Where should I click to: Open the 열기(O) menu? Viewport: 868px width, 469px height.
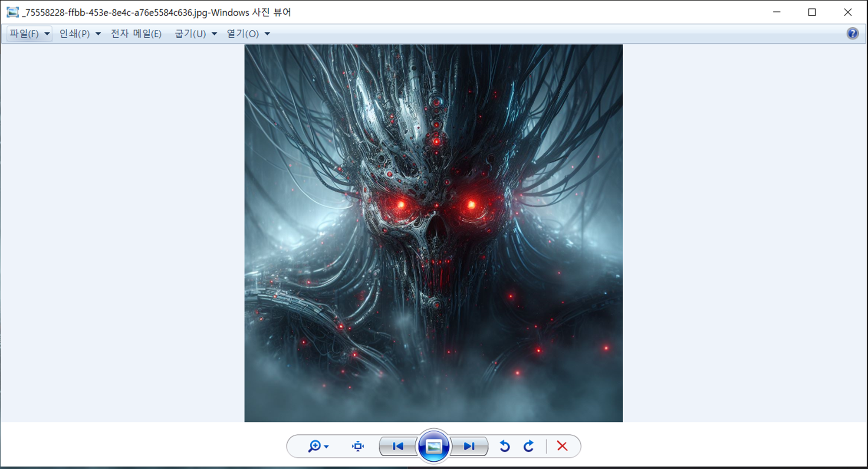243,33
